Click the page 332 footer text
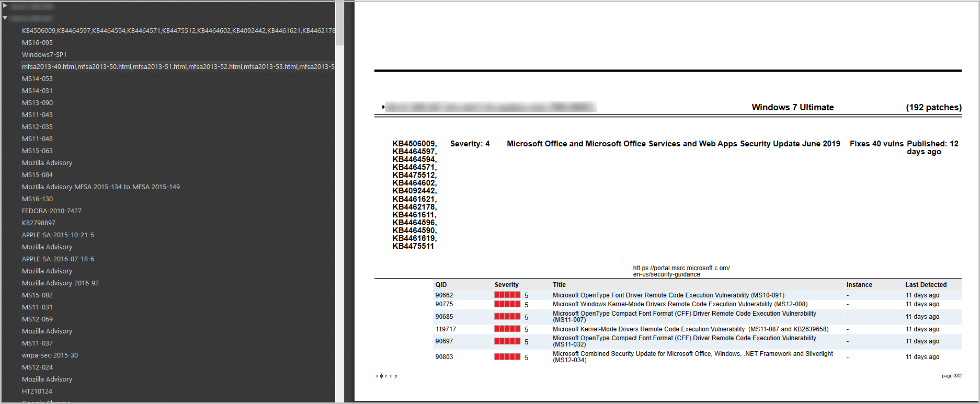Viewport: 980px width, 404px height. [x=952, y=376]
